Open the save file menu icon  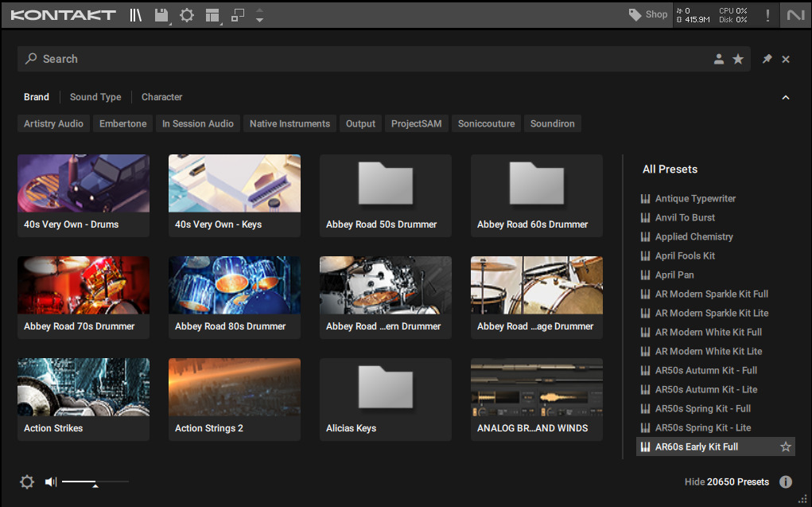click(x=161, y=15)
